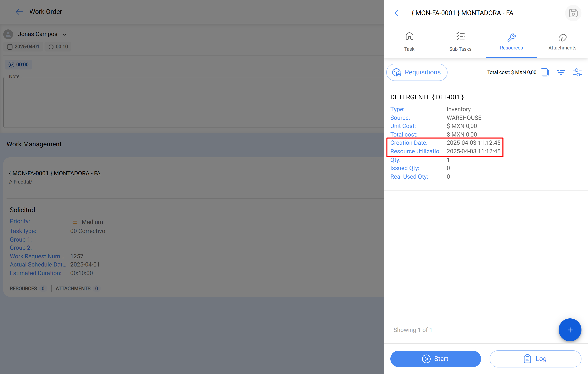Click the WAREHOUSE source value
Image resolution: width=588 pixels, height=374 pixels.
pyautogui.click(x=464, y=118)
